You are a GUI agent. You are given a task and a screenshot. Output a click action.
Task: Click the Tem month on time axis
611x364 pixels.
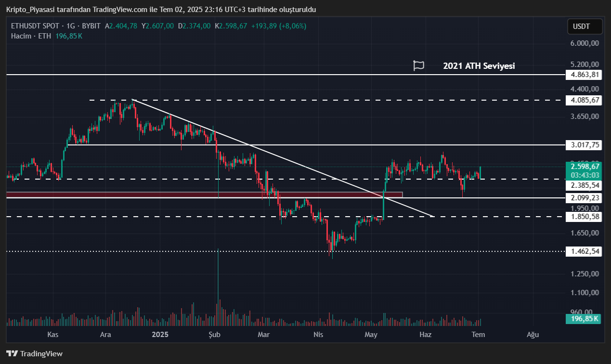tap(478, 335)
